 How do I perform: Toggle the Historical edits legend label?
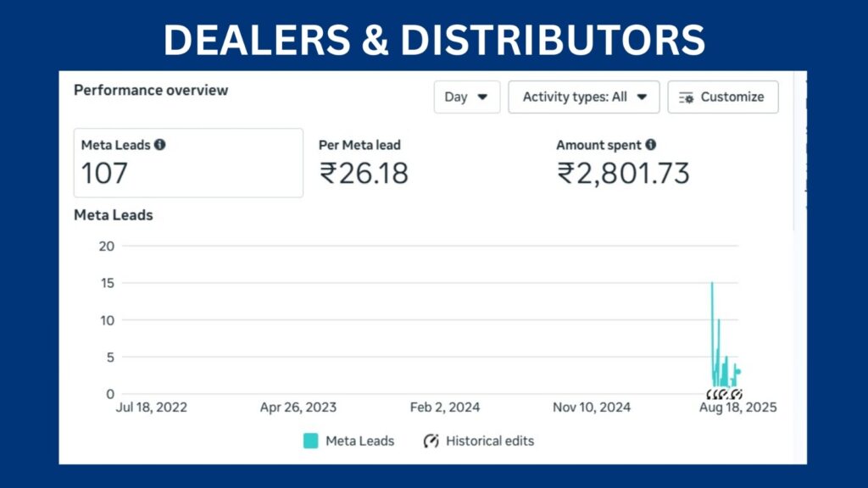tap(490, 441)
